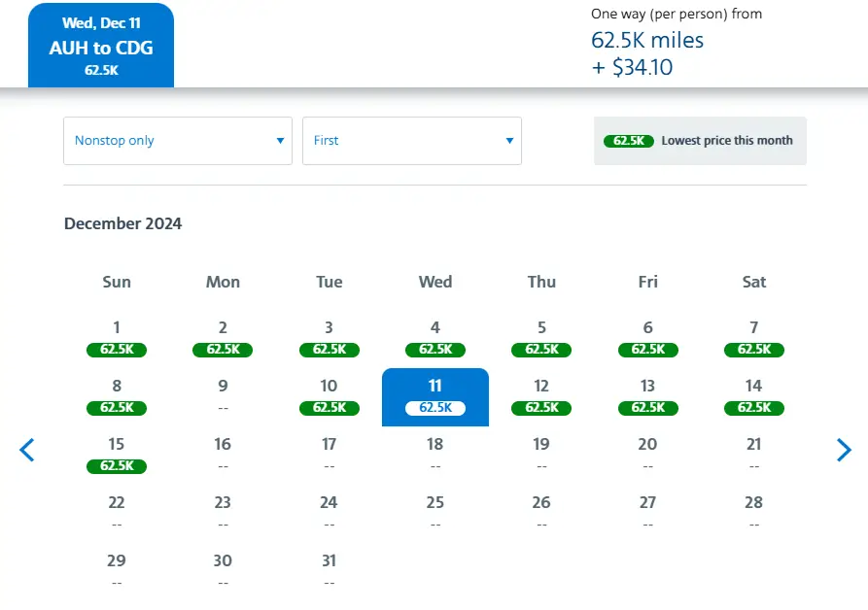The image size is (868, 610).
Task: Pick December 5 with 62.5K fare
Action: (x=541, y=338)
